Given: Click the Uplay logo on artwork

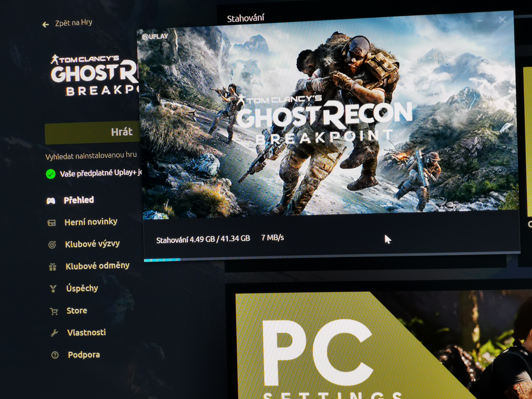Looking at the screenshot, I should coord(155,37).
